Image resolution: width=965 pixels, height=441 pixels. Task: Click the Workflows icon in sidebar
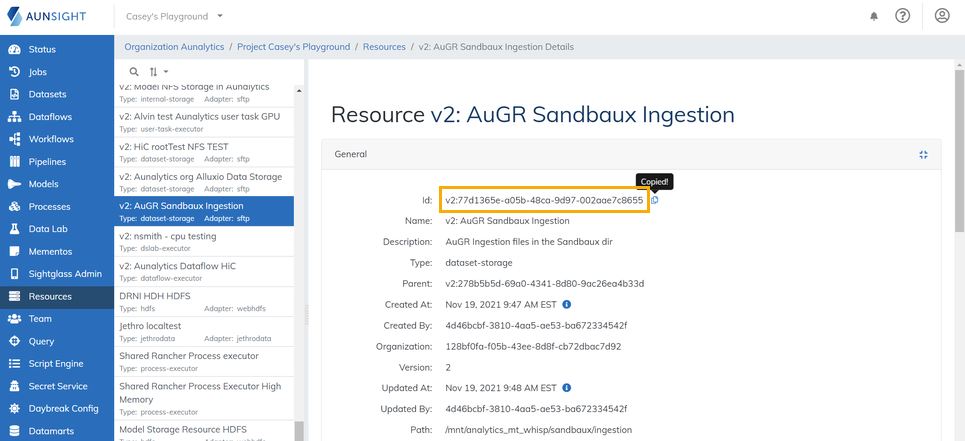pos(15,139)
